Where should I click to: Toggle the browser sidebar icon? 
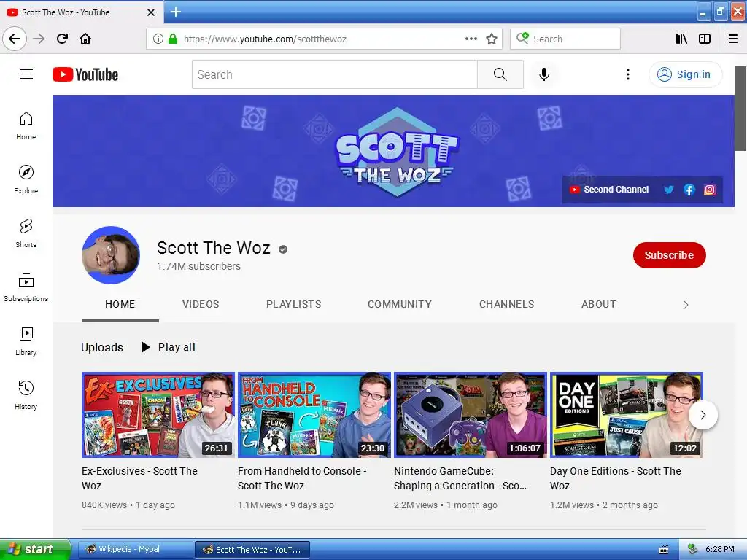pos(705,39)
